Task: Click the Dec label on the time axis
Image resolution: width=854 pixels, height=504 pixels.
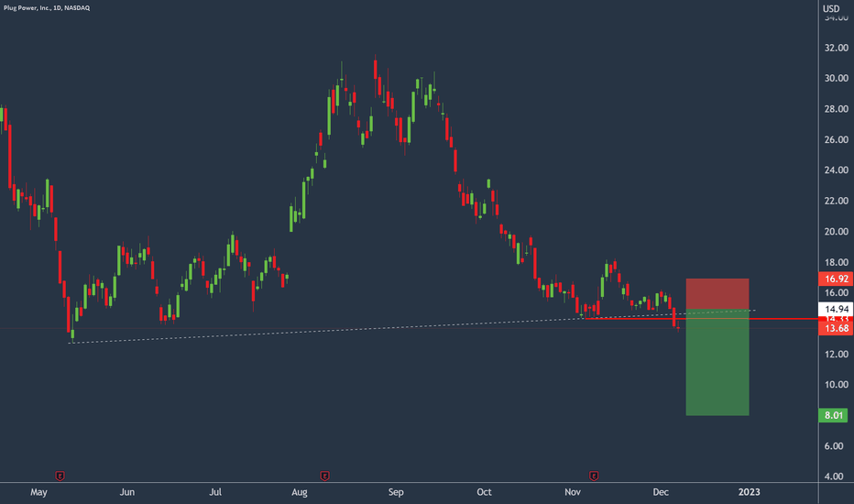Action: 661,493
